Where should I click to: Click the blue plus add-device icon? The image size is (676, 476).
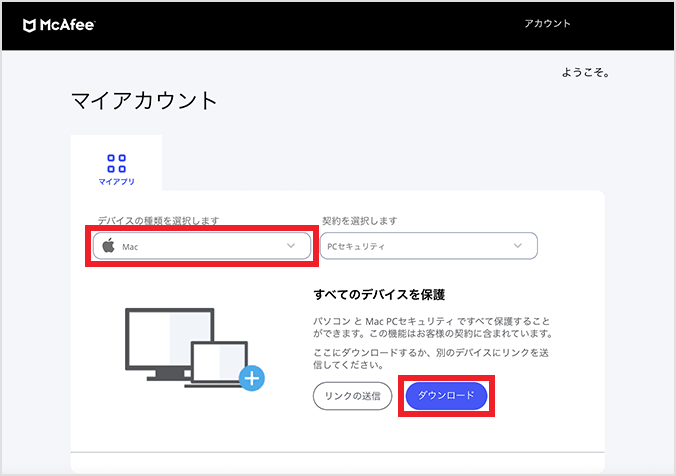pos(252,378)
